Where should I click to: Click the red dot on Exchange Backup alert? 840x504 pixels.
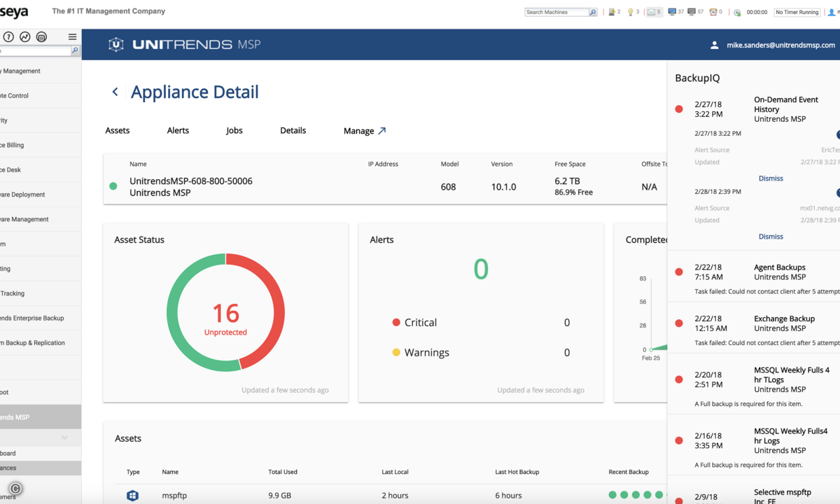pos(679,323)
